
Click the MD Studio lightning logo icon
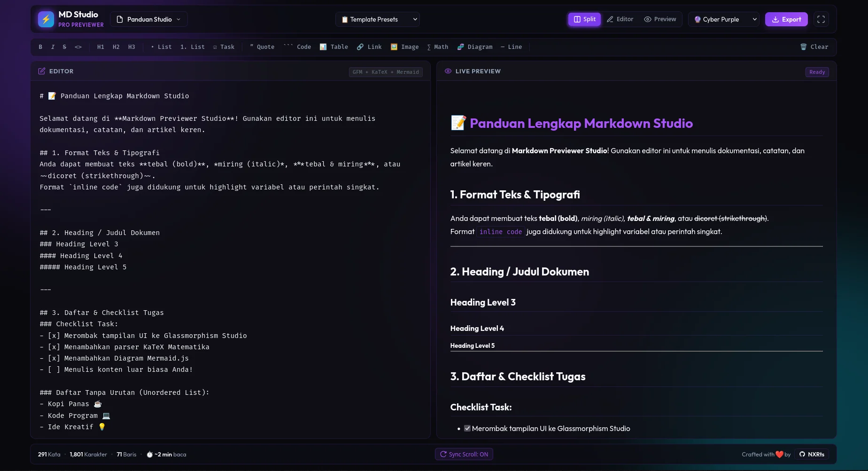[46, 19]
